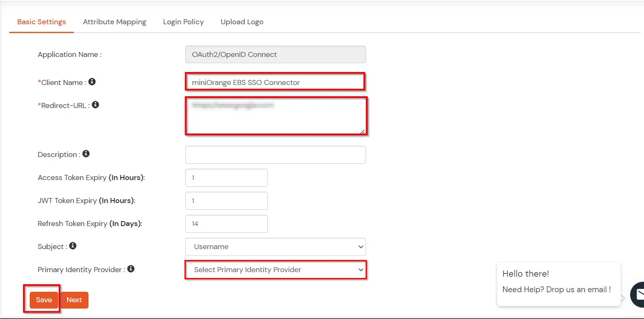Open the Subject dropdown showing Username
Screen dimensions: 644x319
click(x=275, y=247)
